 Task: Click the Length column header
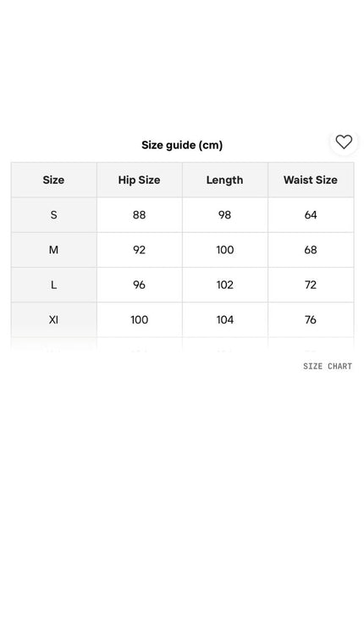point(224,180)
